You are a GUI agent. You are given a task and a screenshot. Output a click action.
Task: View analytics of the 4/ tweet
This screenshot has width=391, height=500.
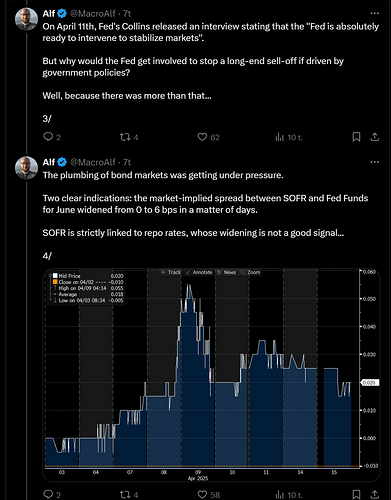(279, 494)
